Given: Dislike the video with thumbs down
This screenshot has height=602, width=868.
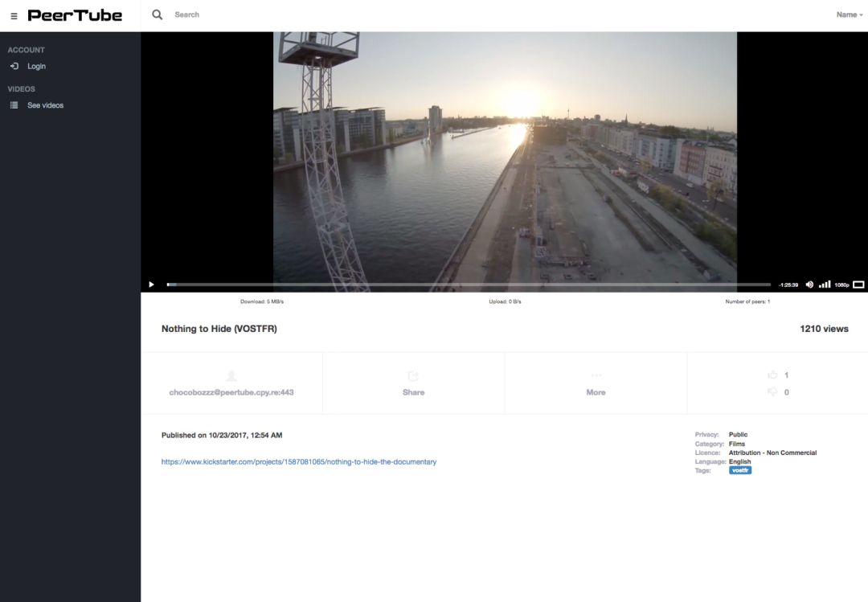Looking at the screenshot, I should click(x=773, y=392).
